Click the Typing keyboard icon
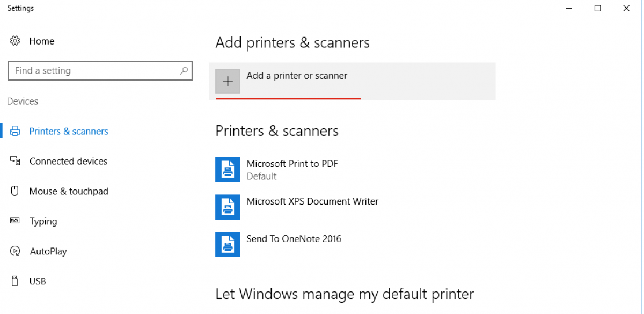 [x=15, y=221]
